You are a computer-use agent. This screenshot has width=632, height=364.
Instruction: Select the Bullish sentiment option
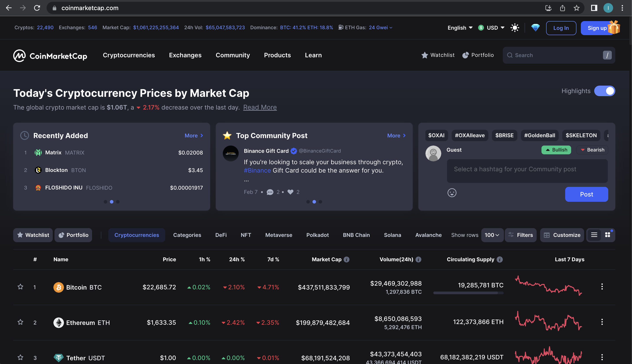pos(556,150)
